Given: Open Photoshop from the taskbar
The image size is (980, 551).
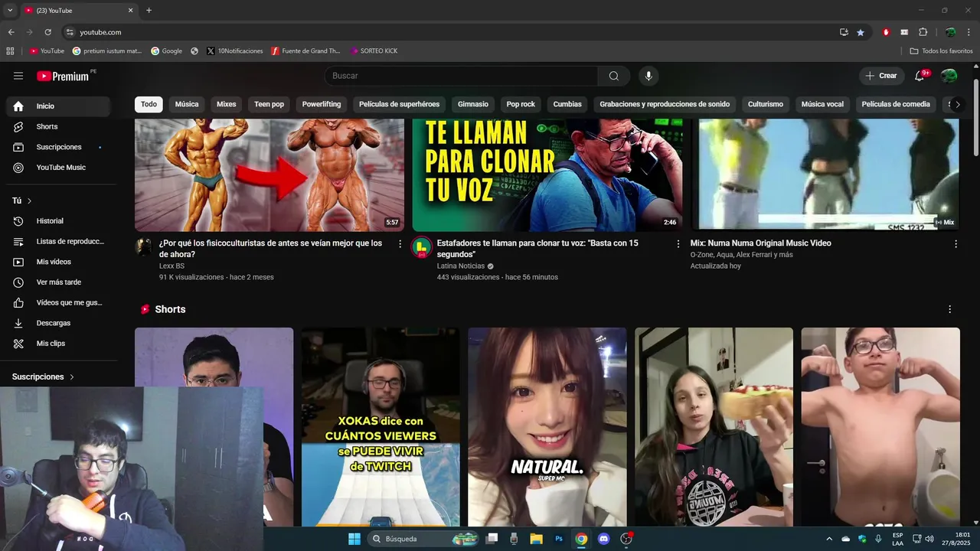Looking at the screenshot, I should pyautogui.click(x=559, y=539).
